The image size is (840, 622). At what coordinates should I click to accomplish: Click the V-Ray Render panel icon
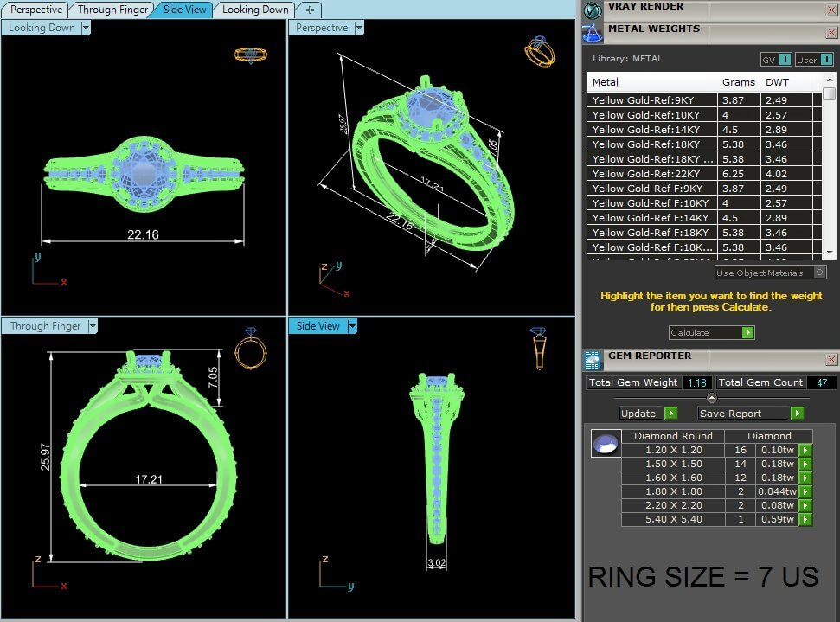(592, 10)
